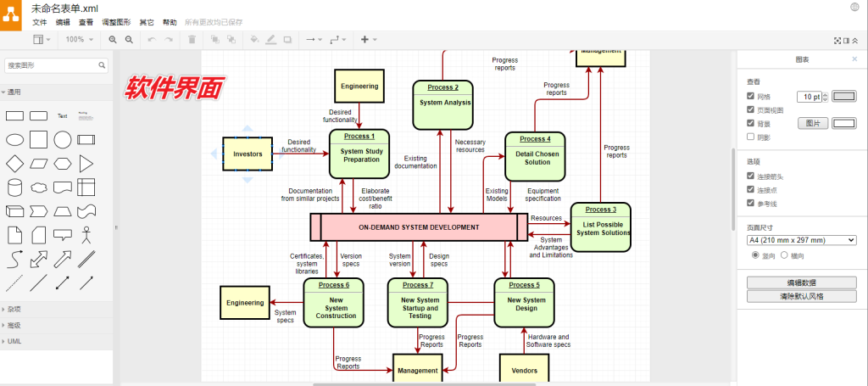The height and width of the screenshot is (386, 868).
Task: Click the grid color swatch
Action: pos(845,96)
